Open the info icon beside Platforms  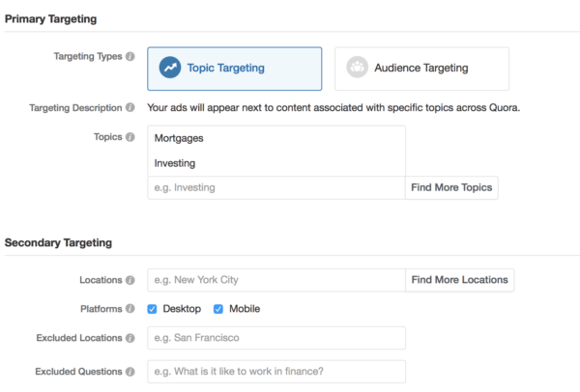(130, 309)
